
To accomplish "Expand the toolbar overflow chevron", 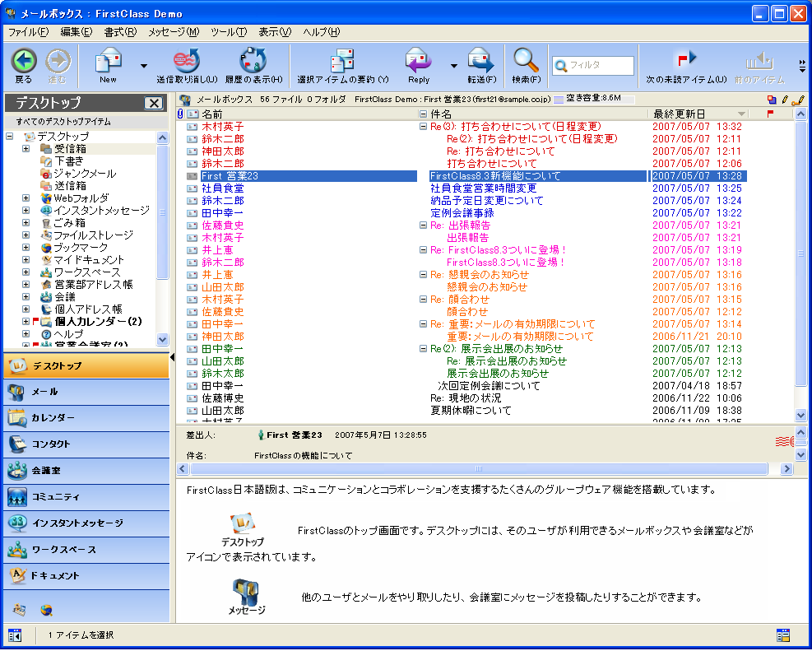I will click(802, 66).
